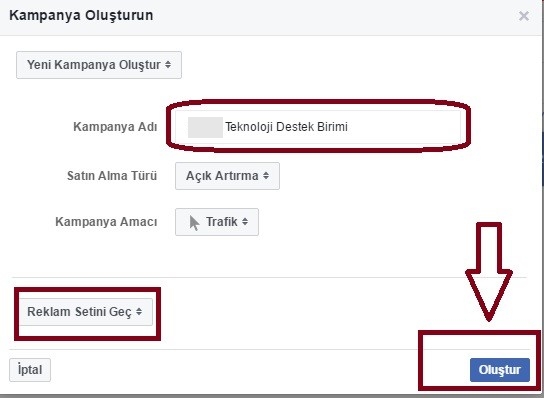Cancel with the İptal button
The height and width of the screenshot is (398, 544).
click(x=30, y=370)
